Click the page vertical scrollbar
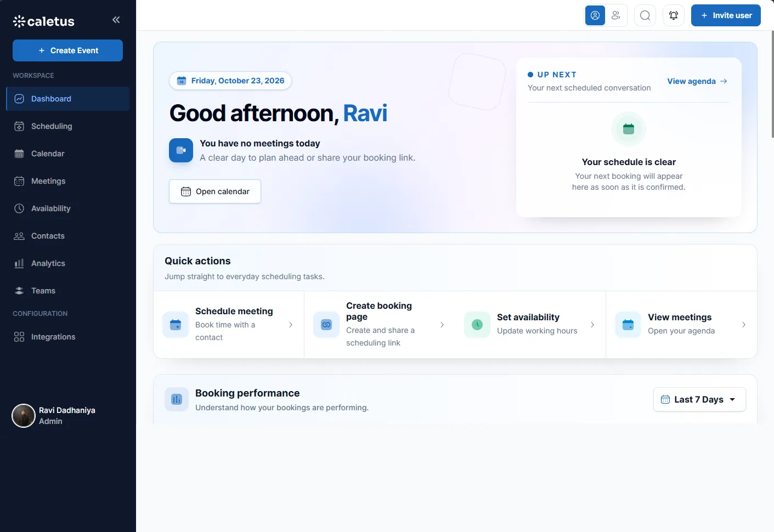 click(772, 84)
